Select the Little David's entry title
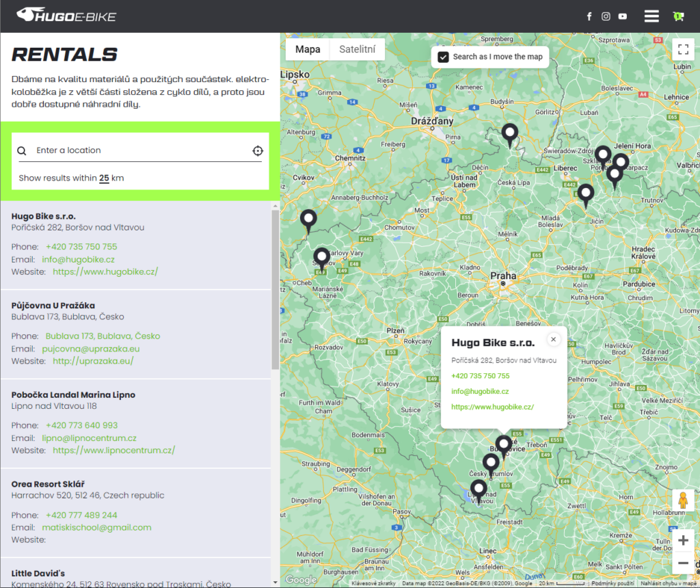This screenshot has width=700, height=588. pyautogui.click(x=38, y=573)
